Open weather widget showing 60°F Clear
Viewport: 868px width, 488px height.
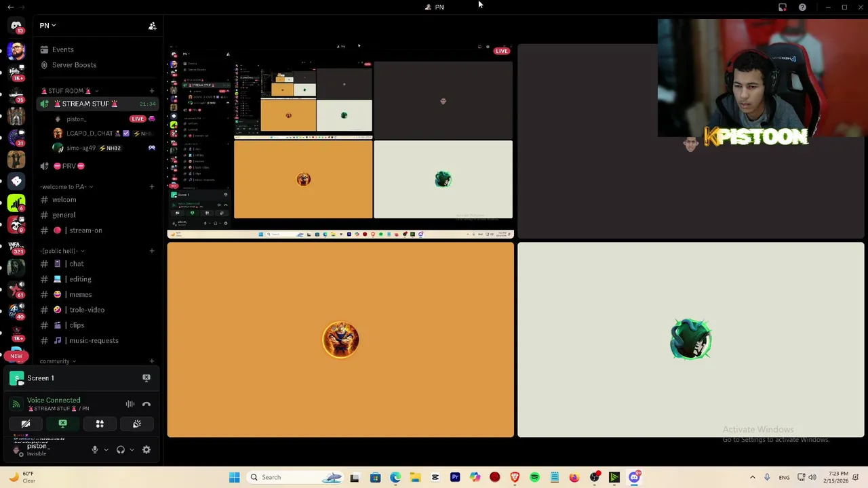click(x=22, y=477)
